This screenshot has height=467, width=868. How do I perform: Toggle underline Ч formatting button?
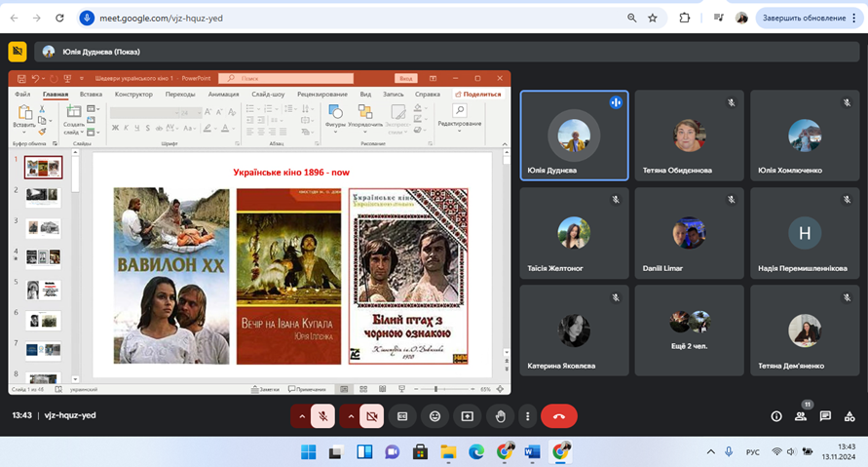(x=136, y=128)
